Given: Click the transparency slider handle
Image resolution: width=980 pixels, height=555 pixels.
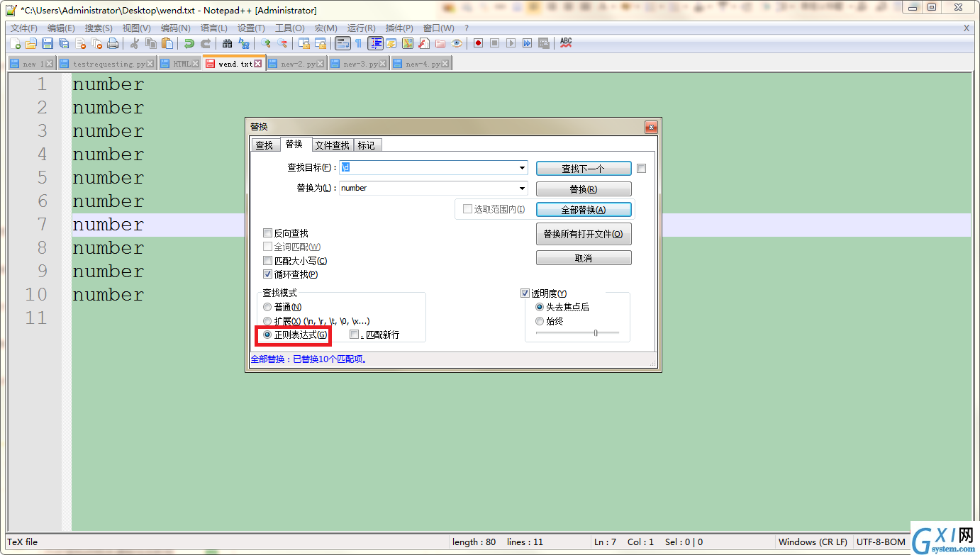Looking at the screenshot, I should pos(596,332).
